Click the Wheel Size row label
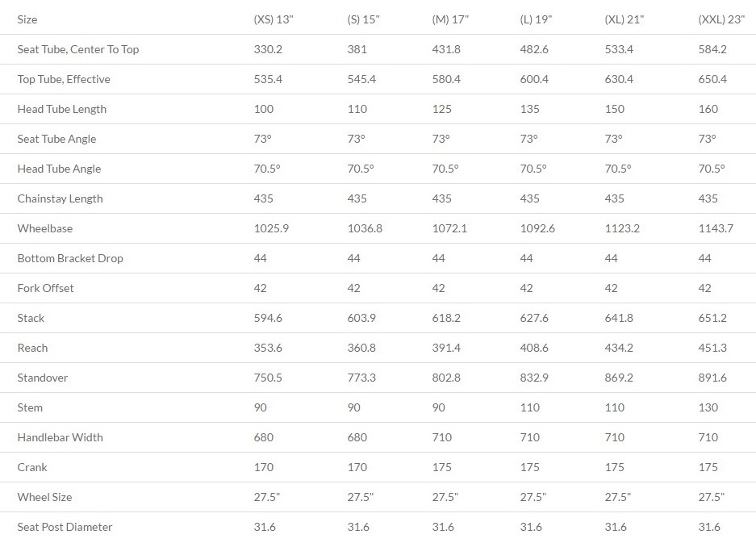Viewport: 756px width, 547px height. 44,497
